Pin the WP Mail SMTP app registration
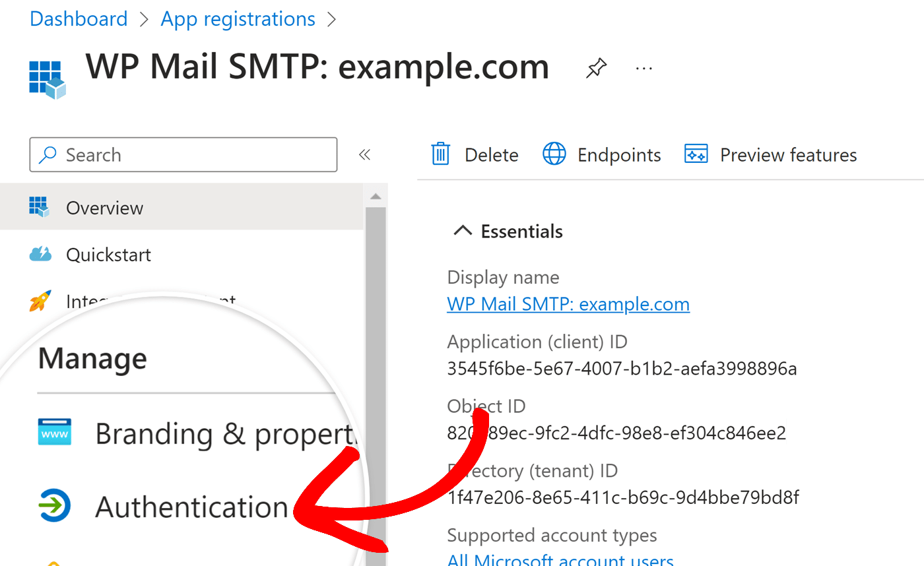Screen dimensions: 924x566 point(596,68)
